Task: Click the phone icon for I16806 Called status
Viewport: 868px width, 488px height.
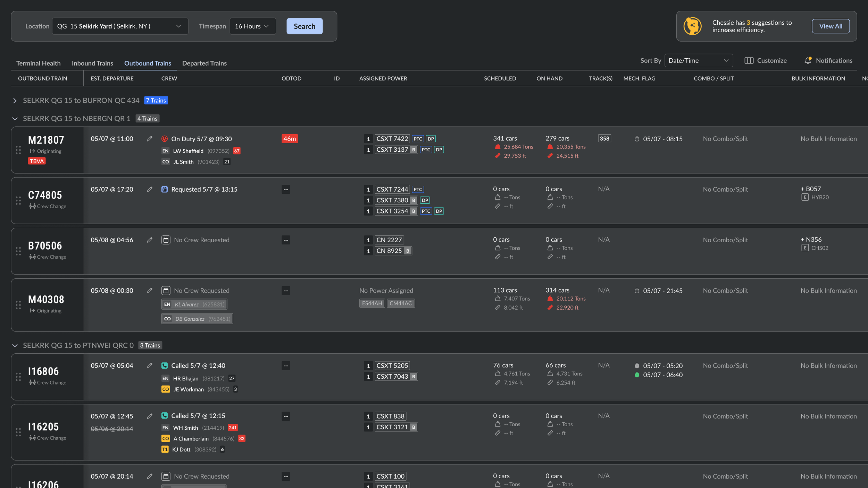Action: pyautogui.click(x=165, y=365)
